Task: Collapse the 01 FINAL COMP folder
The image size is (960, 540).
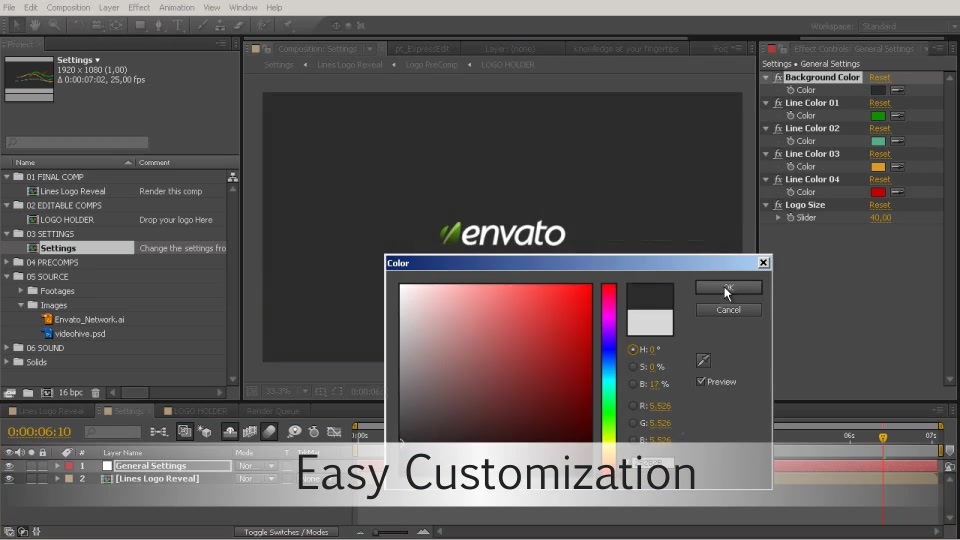Action: (7, 176)
